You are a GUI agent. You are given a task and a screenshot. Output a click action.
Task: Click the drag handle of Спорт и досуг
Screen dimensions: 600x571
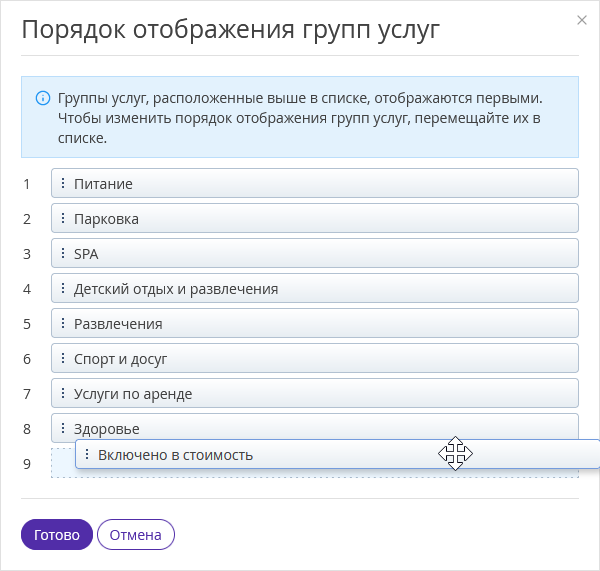[x=63, y=358]
